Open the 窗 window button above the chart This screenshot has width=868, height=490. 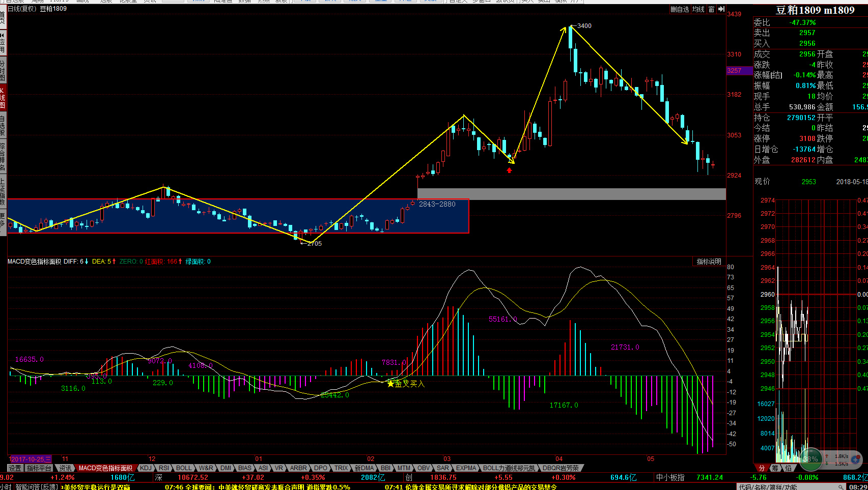(x=711, y=9)
